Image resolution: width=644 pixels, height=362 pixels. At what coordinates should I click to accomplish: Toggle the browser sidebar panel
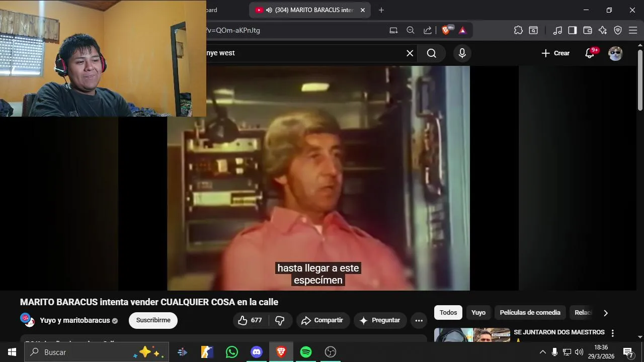tap(573, 30)
